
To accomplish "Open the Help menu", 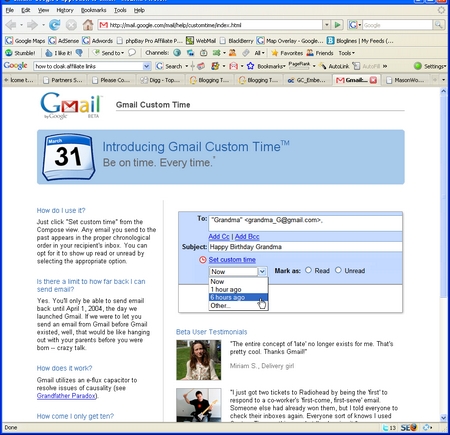I will [x=139, y=10].
